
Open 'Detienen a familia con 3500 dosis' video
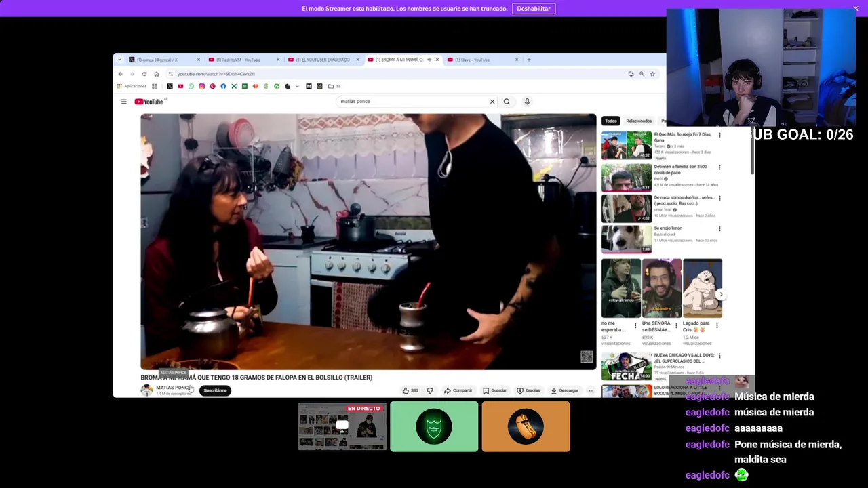(627, 178)
